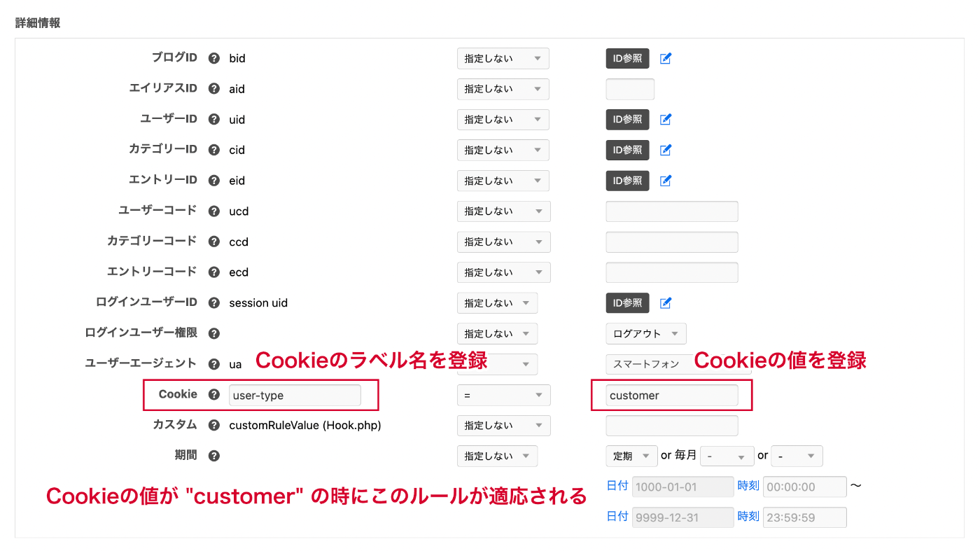Image resolution: width=980 pixels, height=551 pixels.
Task: Click the help icon beside ブログID
Action: pyautogui.click(x=214, y=58)
